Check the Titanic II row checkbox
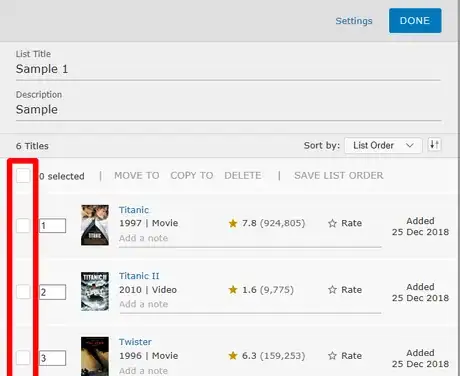 23,292
